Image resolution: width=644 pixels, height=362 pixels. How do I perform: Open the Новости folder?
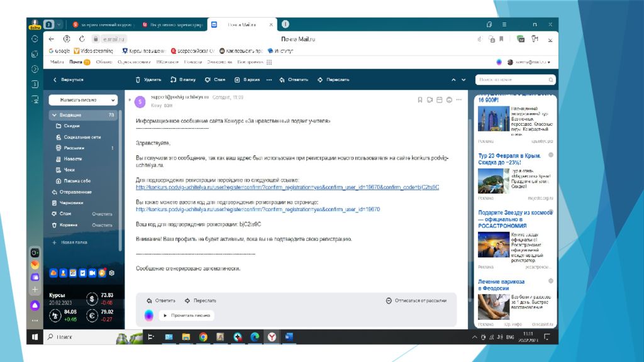click(x=73, y=159)
